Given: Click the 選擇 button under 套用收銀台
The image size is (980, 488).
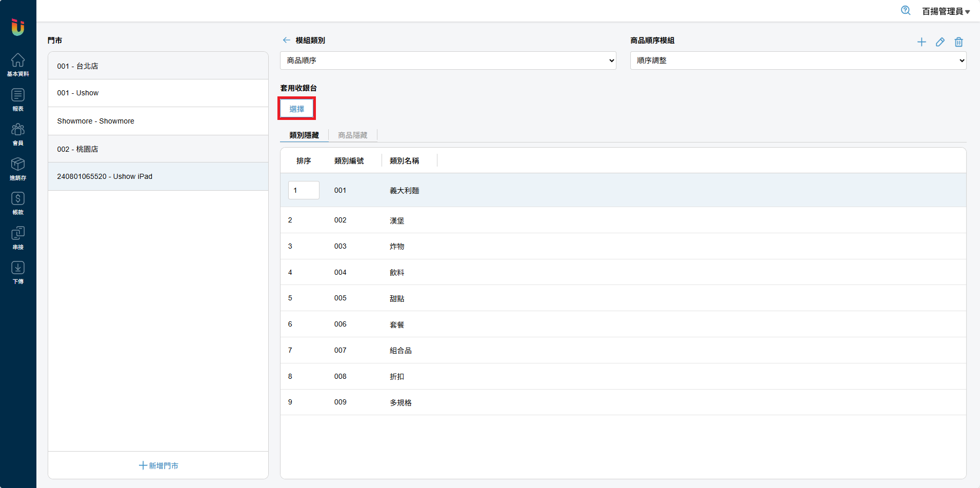Looking at the screenshot, I should 296,109.
